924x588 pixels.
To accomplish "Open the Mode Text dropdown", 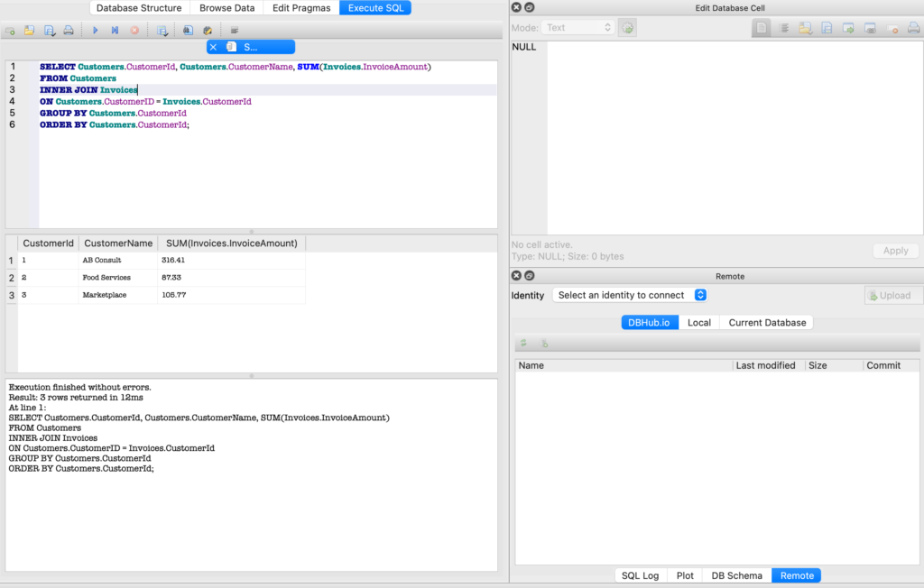I will 577,28.
